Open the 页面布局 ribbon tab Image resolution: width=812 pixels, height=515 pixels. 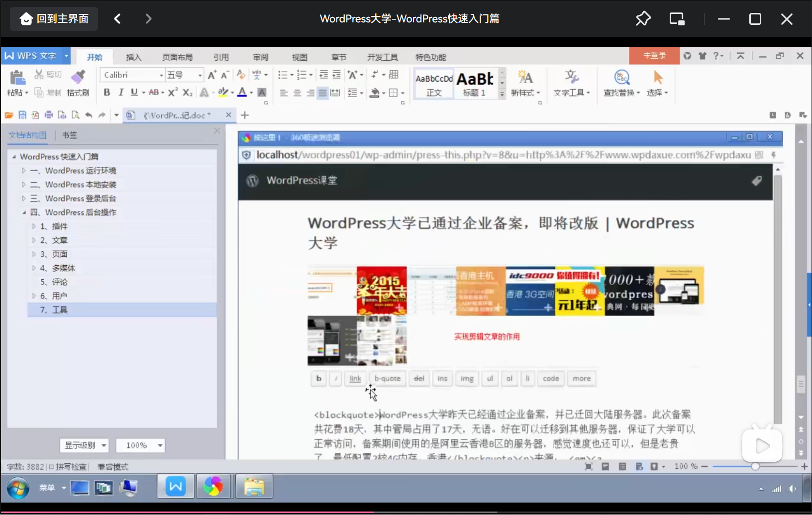click(x=177, y=57)
